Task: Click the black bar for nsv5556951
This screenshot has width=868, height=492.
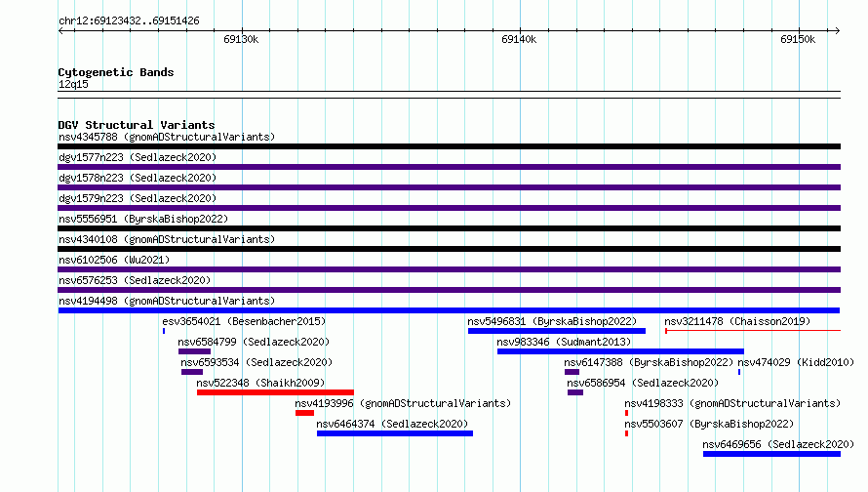Action: click(x=449, y=228)
